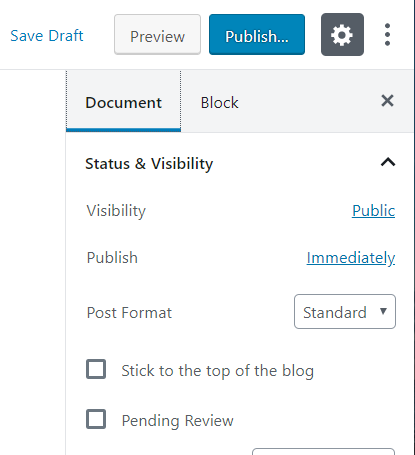This screenshot has height=455, width=415.
Task: Open the Standard post format dropdown
Action: click(345, 312)
